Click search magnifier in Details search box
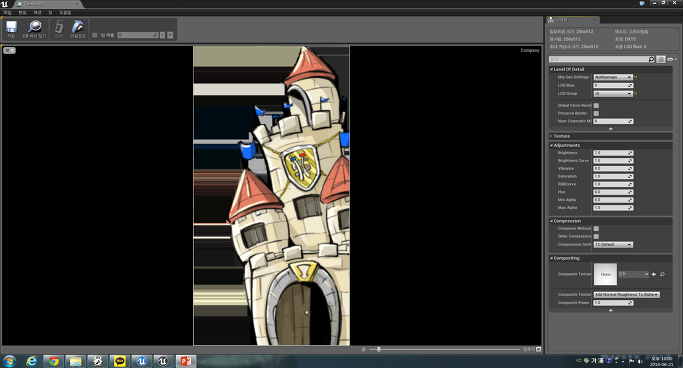Screen dimensions: 683x368 click(651, 59)
